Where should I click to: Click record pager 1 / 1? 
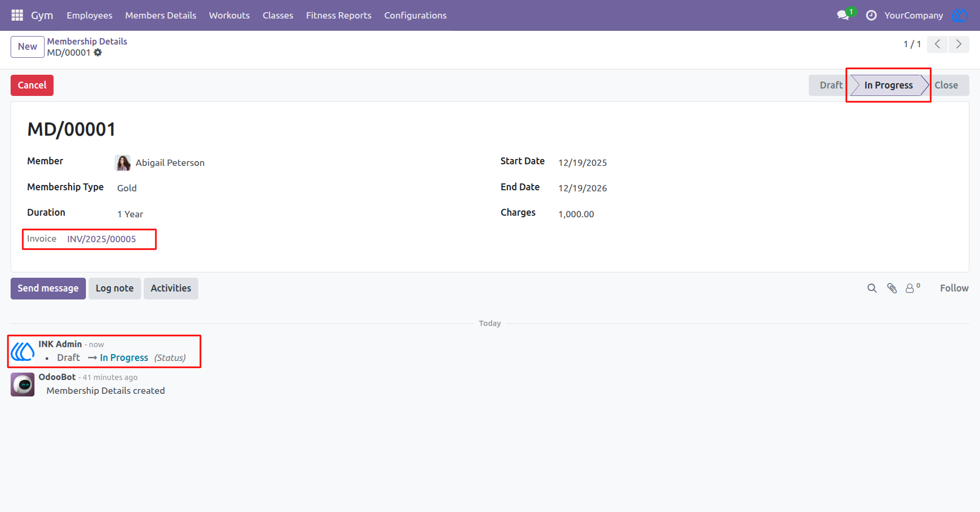[x=912, y=44]
